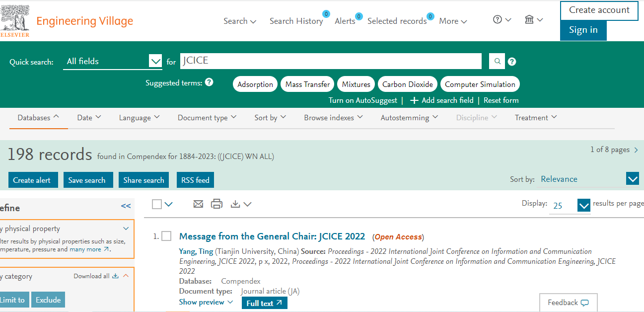This screenshot has width=644, height=312.
Task: Open Search History
Action: (296, 21)
